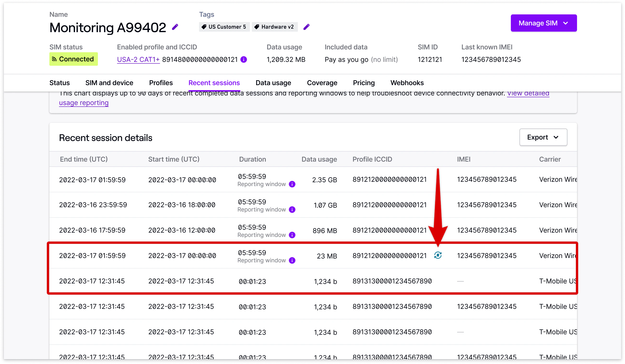Switch to the Data usage tab
The image size is (625, 364).
tap(273, 83)
